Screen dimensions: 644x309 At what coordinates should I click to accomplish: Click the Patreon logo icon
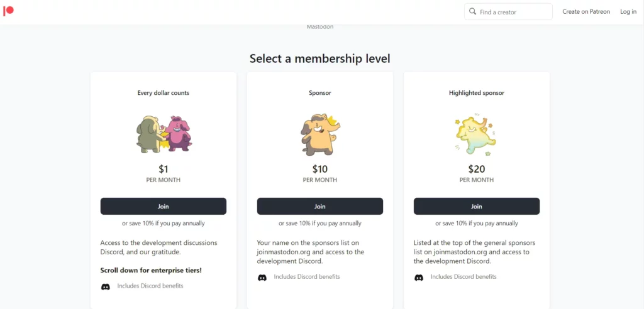[x=8, y=11]
